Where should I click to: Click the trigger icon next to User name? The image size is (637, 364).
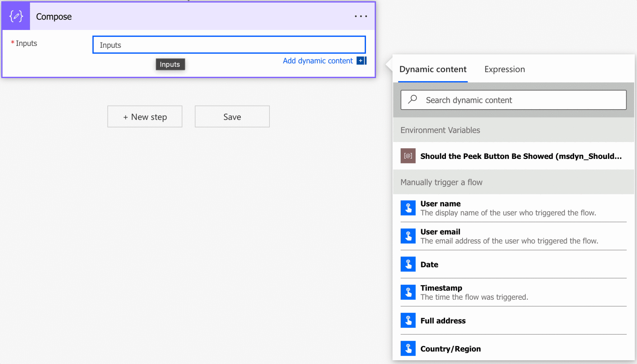tap(408, 208)
